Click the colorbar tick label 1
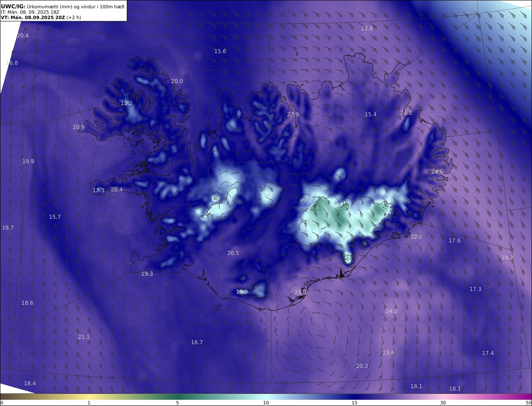Image resolution: width=532 pixels, height=406 pixels. [x=89, y=403]
